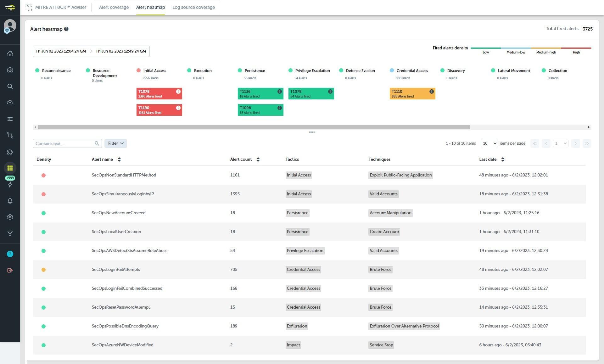Open the Home page from the sidebar
Image resolution: width=604 pixels, height=364 pixels.
pos(10,53)
